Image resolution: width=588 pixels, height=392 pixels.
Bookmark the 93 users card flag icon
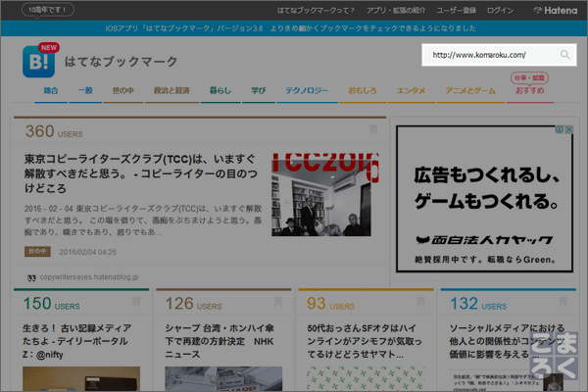pyautogui.click(x=420, y=302)
